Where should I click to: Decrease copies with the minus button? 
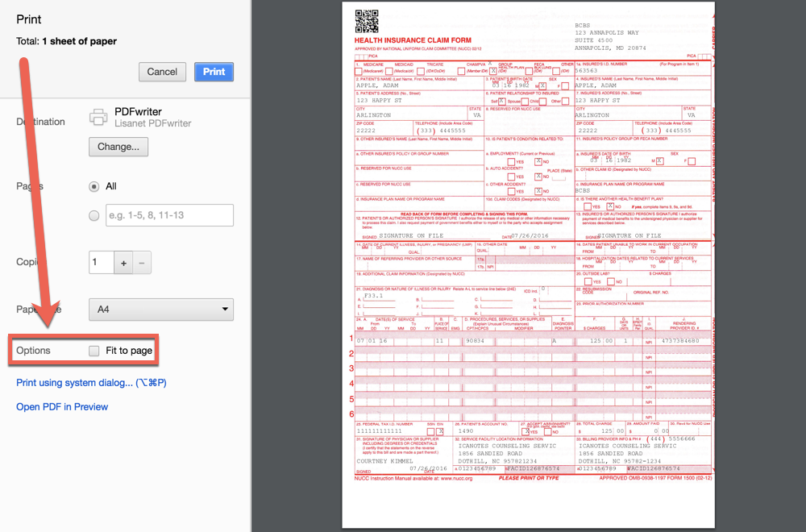141,263
